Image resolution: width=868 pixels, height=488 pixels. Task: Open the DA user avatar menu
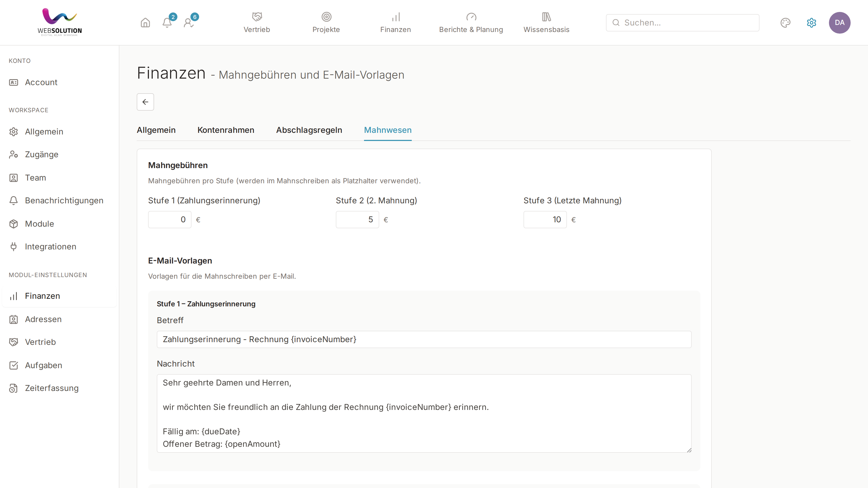pos(839,23)
